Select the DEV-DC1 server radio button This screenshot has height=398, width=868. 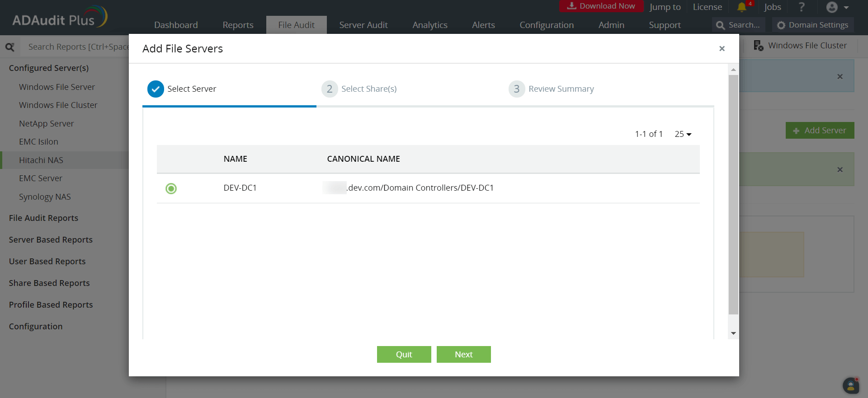[x=171, y=188]
